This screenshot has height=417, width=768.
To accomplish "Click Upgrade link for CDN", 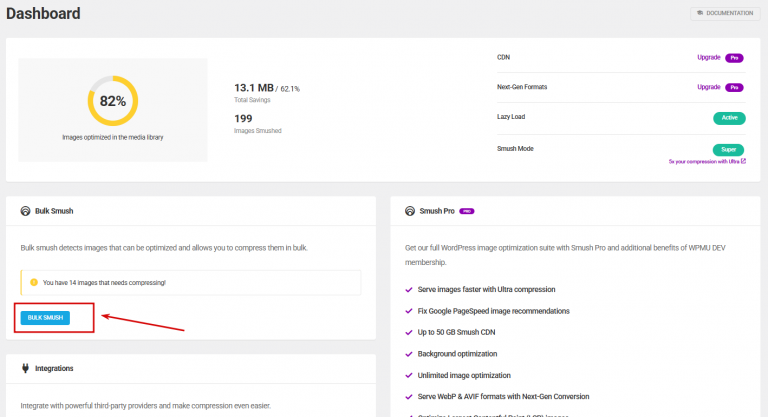I will pyautogui.click(x=708, y=57).
